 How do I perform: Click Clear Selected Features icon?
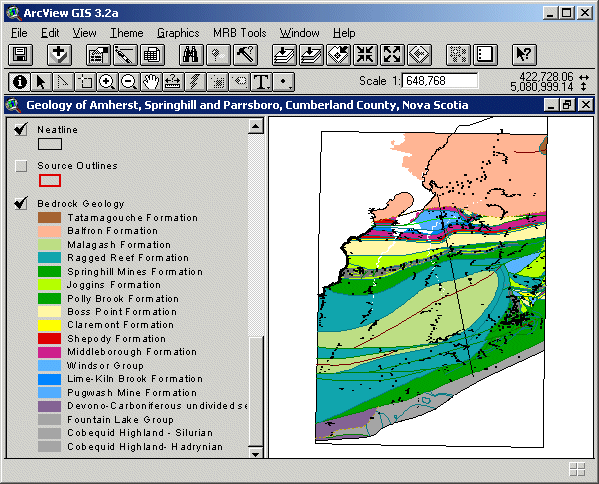486,55
